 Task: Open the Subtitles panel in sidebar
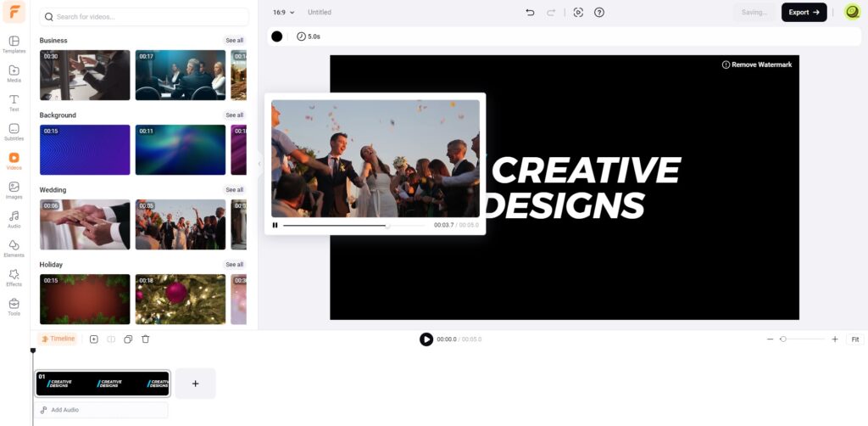[x=14, y=132]
